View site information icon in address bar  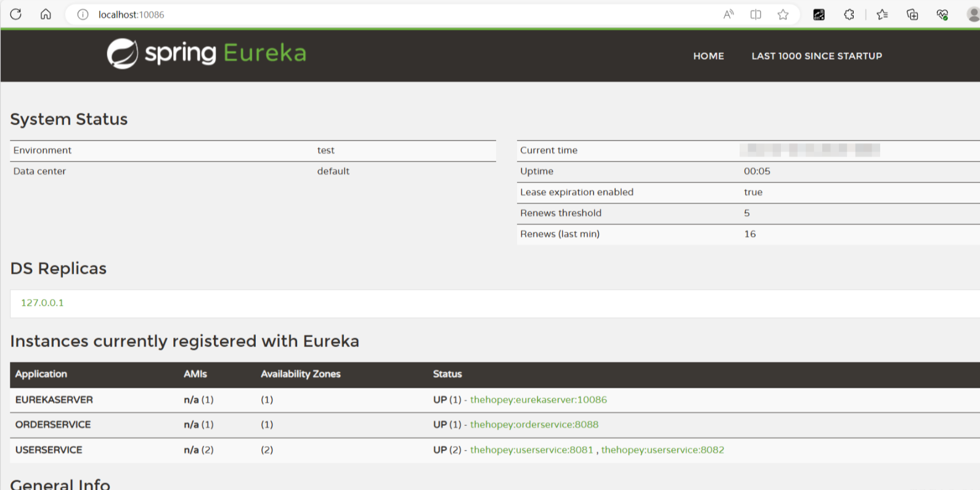point(83,15)
